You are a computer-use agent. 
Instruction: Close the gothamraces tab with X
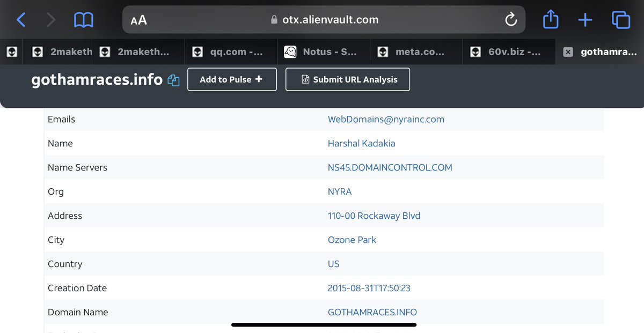coord(568,52)
